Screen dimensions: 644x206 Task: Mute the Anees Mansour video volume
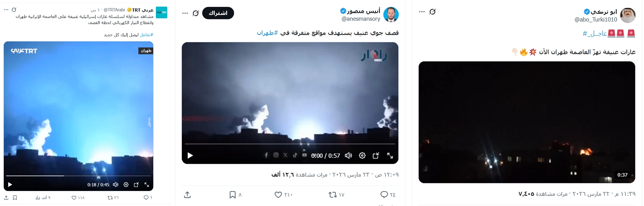point(348,156)
